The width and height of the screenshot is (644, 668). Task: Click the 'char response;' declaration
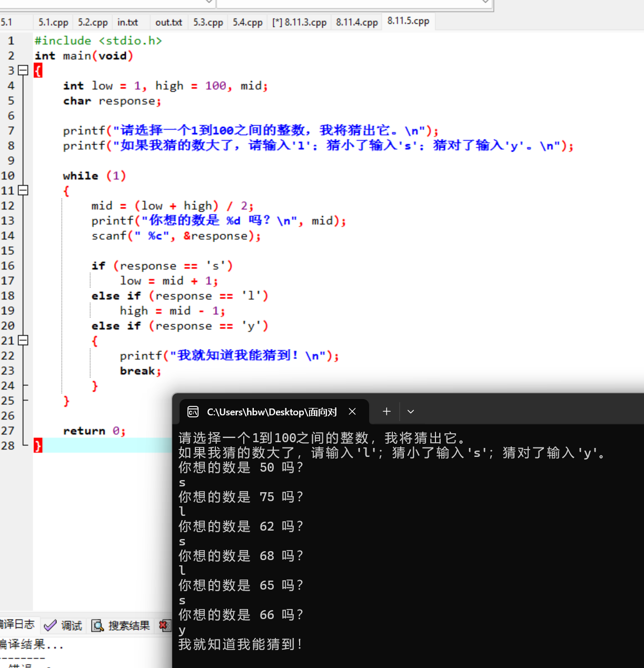112,101
